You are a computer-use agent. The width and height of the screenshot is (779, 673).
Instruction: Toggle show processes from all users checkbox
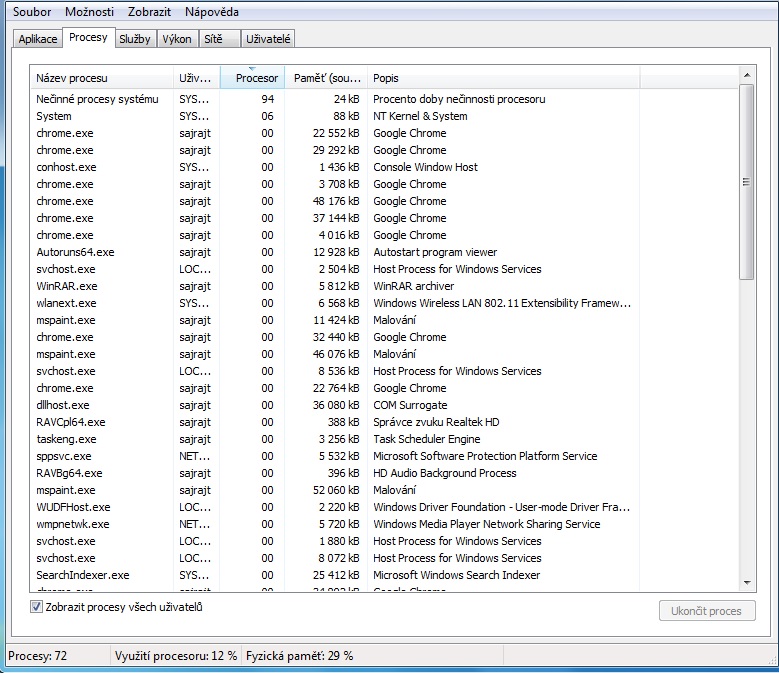click(37, 607)
